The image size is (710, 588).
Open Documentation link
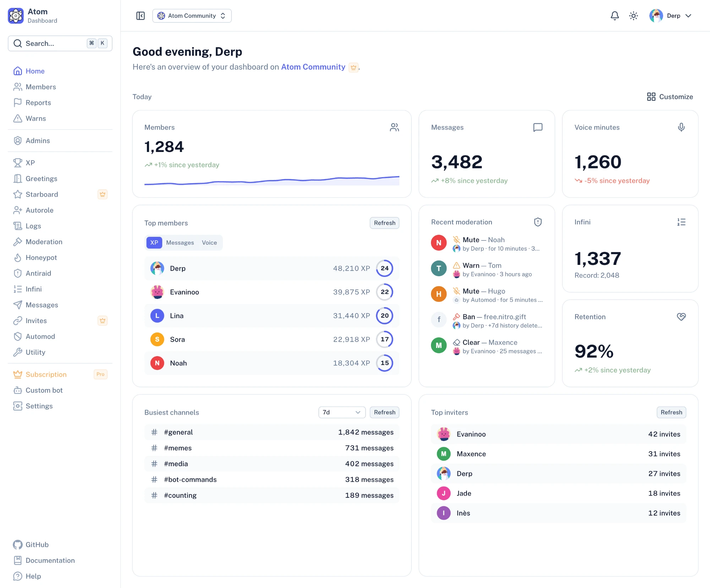(60, 561)
